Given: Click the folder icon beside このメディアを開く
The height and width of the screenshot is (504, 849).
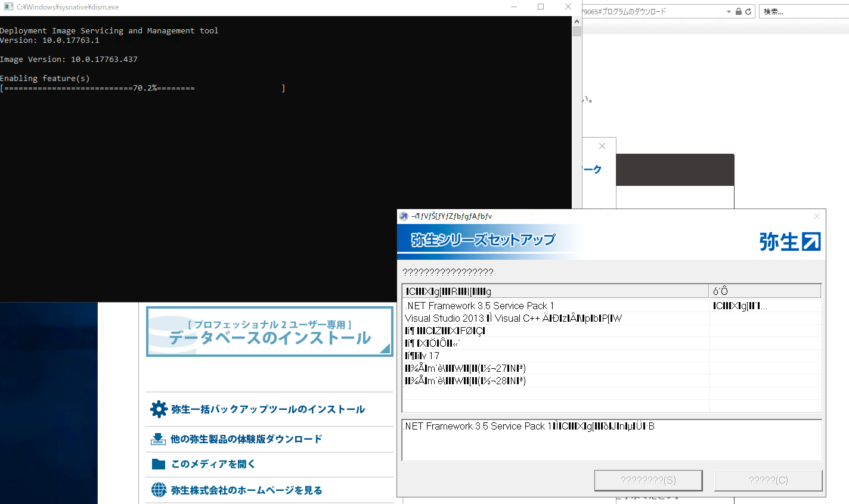Looking at the screenshot, I should click(x=158, y=464).
